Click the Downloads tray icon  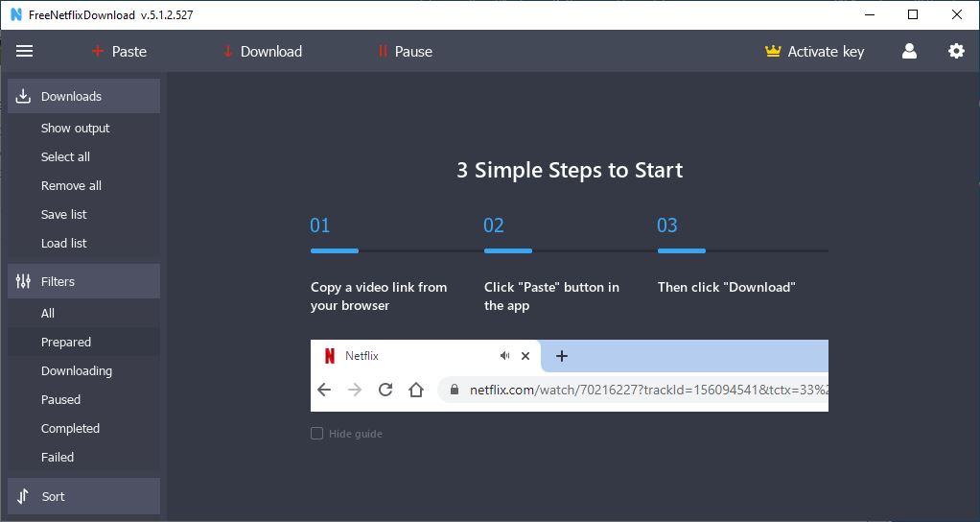[23, 96]
